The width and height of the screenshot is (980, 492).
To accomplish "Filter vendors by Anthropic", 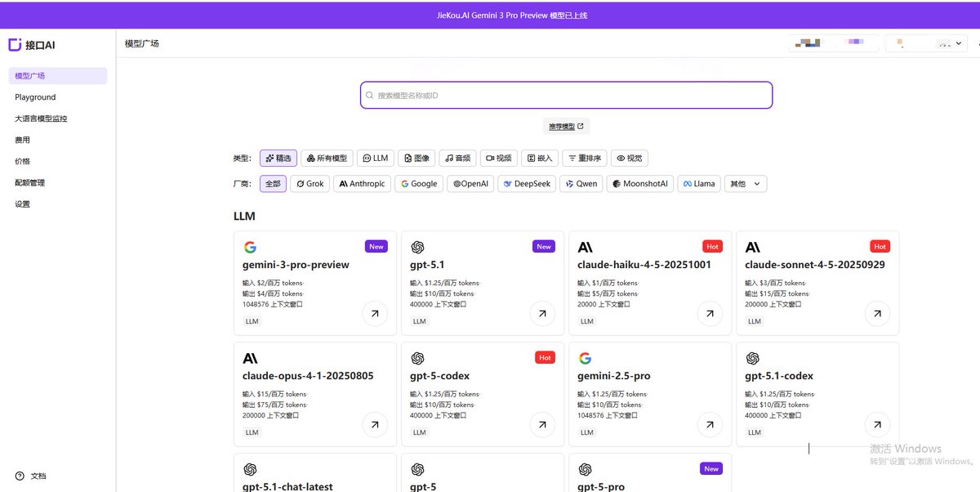I will [362, 184].
